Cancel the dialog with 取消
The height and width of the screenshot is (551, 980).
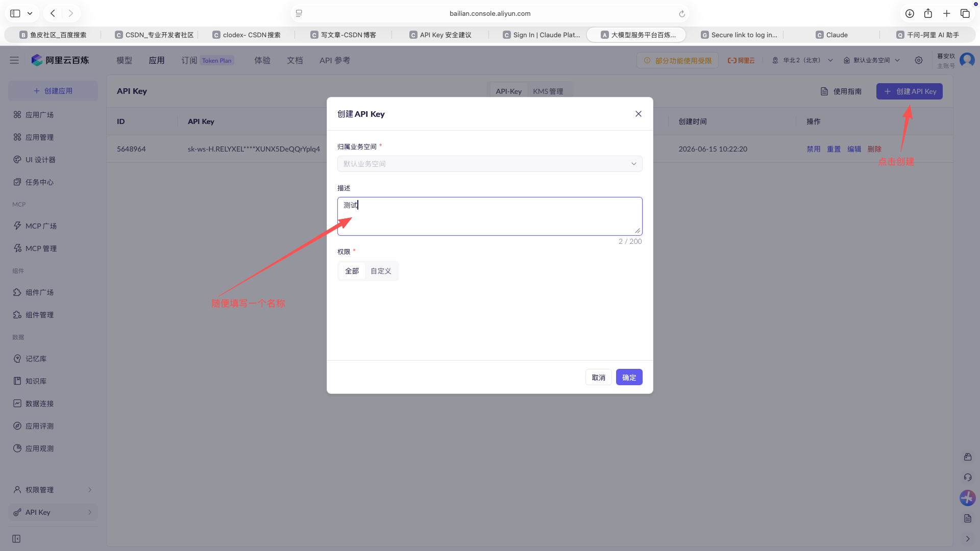(x=598, y=377)
